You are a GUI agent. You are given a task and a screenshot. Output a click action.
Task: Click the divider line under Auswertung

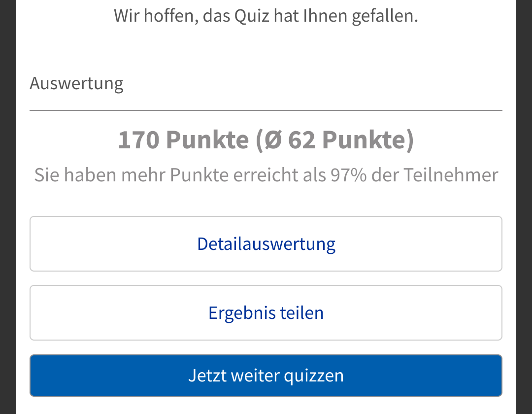266,110
